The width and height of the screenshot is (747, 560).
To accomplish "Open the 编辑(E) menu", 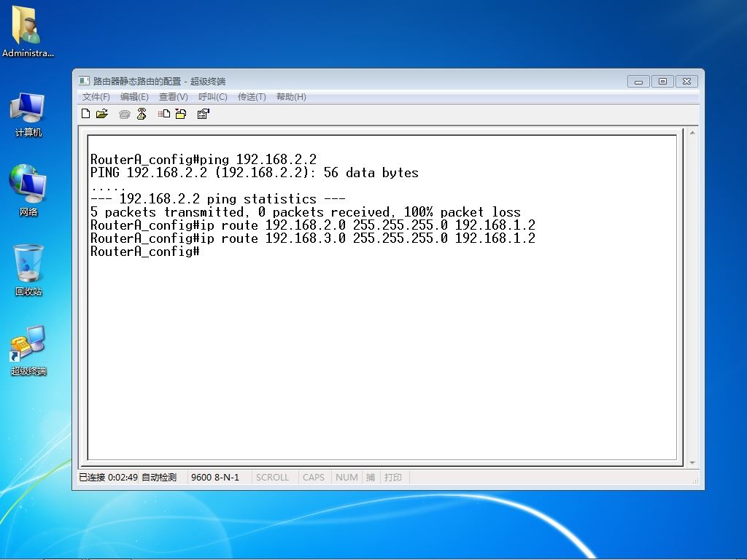I will tap(134, 97).
